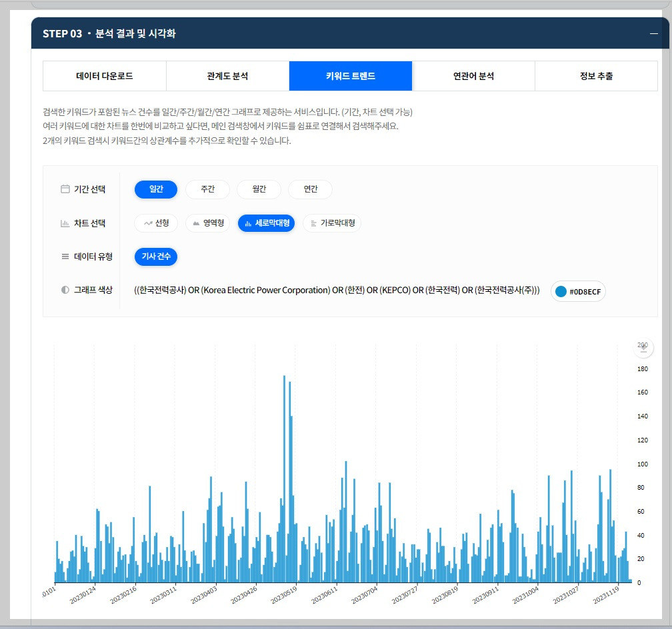Viewport: 672px width, 629px height.
Task: Click the list icon beside 데이터 유형
Action: click(x=65, y=257)
